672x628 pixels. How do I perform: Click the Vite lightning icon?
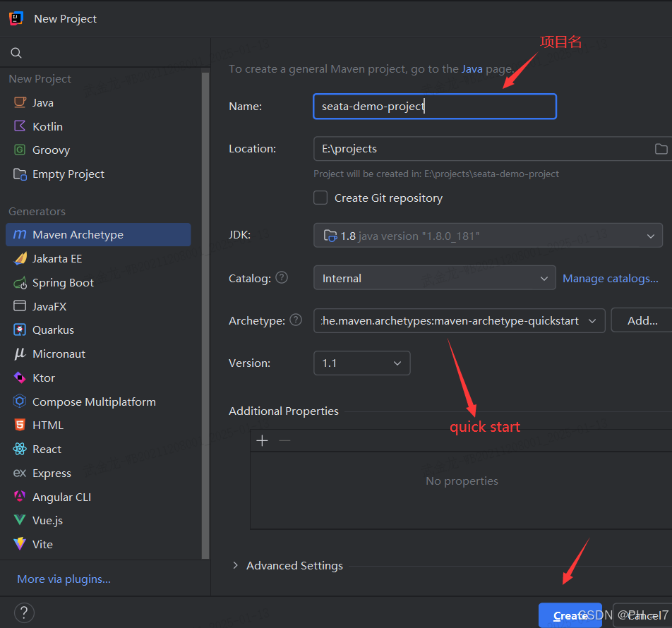[x=20, y=544]
